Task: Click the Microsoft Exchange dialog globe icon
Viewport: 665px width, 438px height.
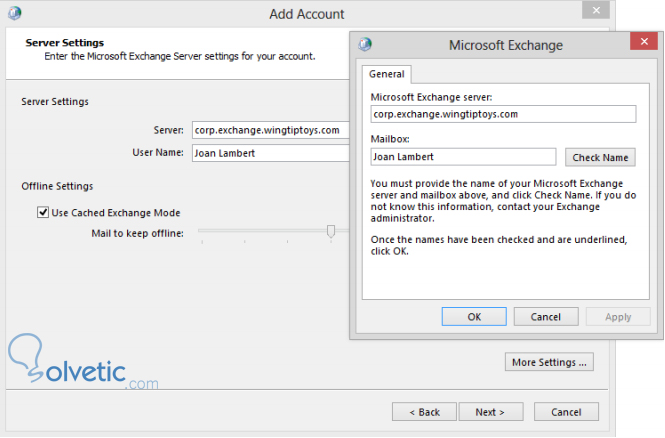Action: pyautogui.click(x=365, y=45)
